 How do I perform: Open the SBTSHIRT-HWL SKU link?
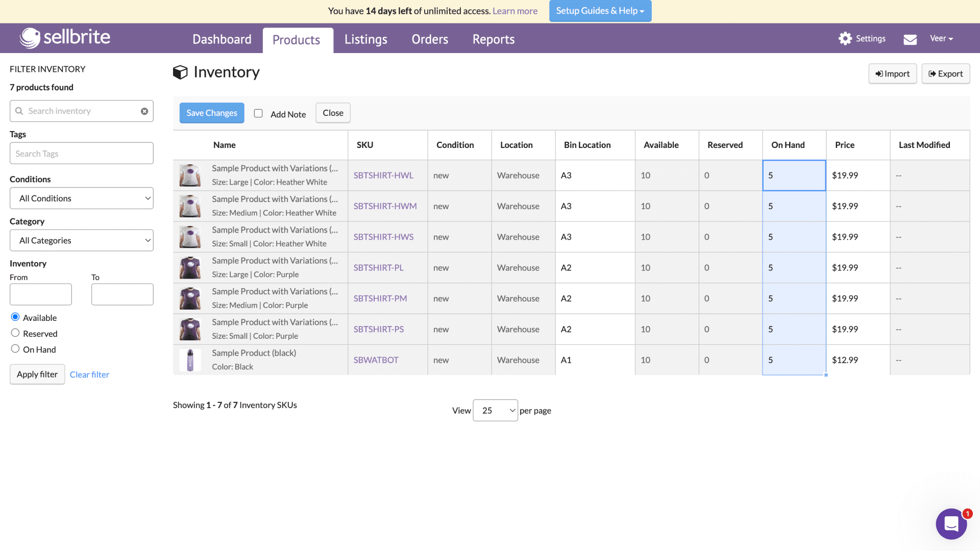tap(383, 176)
